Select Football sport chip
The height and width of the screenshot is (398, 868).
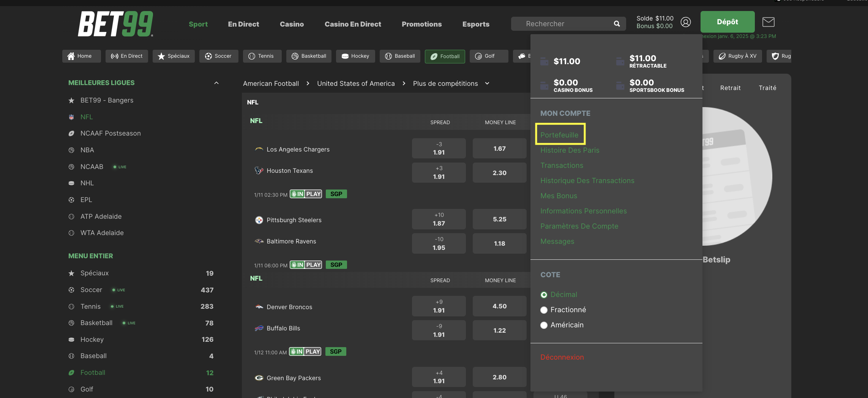[x=445, y=57]
